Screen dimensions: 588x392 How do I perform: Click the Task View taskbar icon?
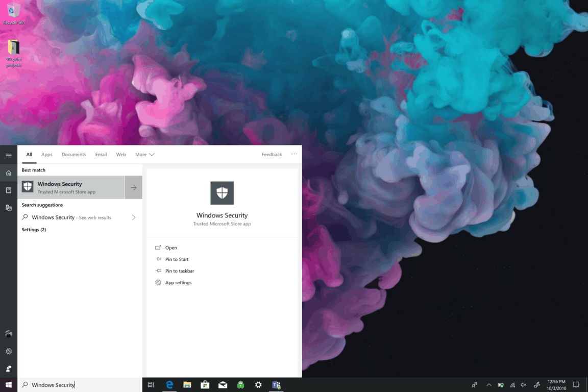pyautogui.click(x=151, y=385)
